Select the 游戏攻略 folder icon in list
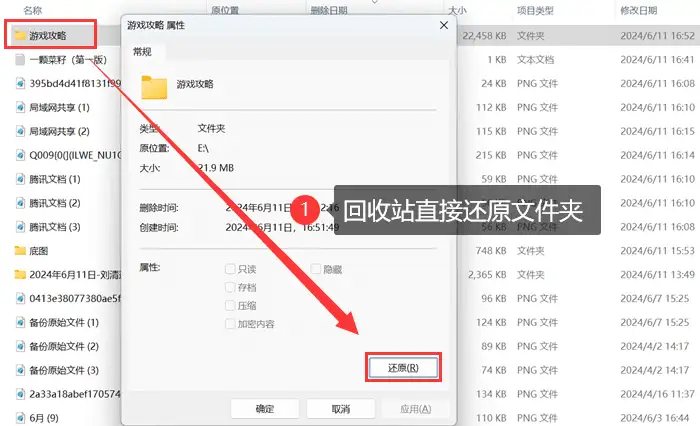The image size is (700, 426). coord(20,35)
